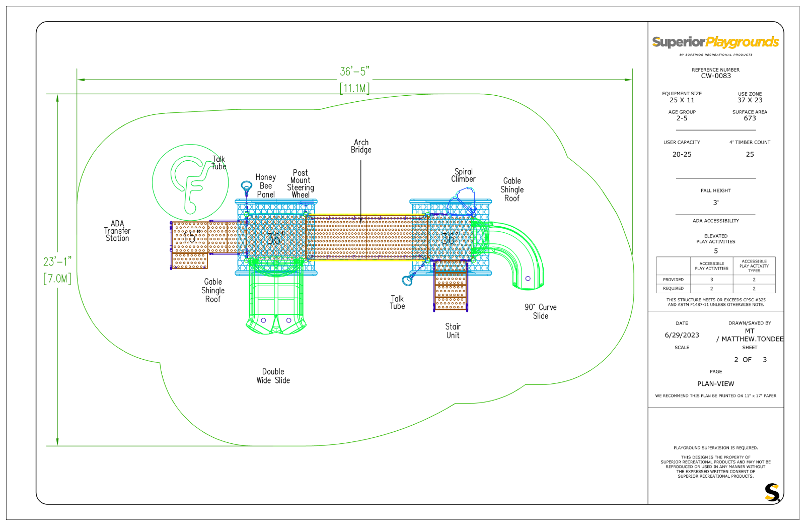Click the black and yellow S emblem

click(772, 492)
